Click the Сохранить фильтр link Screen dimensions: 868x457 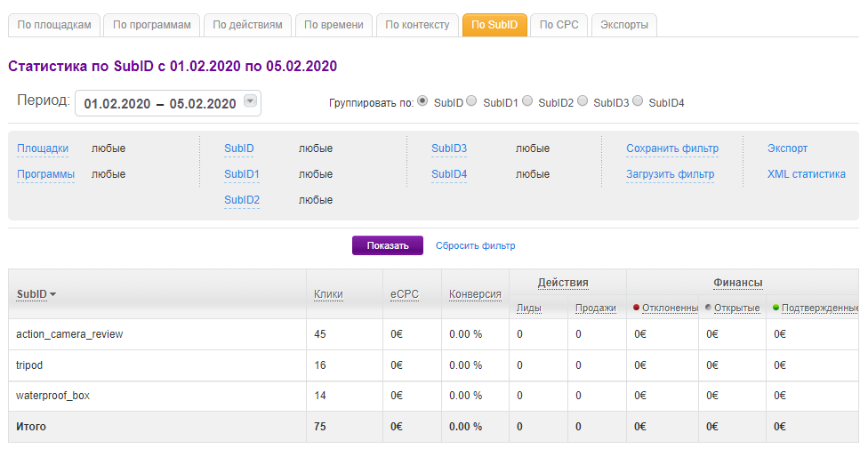671,148
